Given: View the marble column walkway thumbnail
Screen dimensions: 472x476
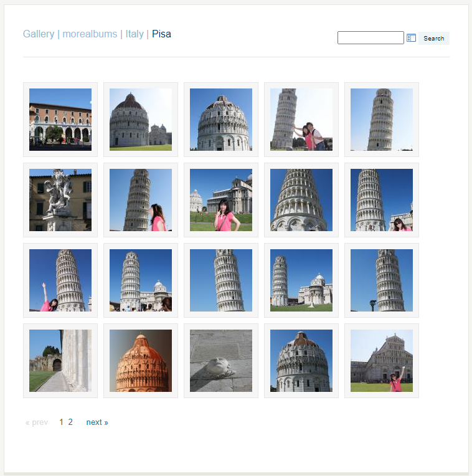Looking at the screenshot, I should [x=60, y=361].
